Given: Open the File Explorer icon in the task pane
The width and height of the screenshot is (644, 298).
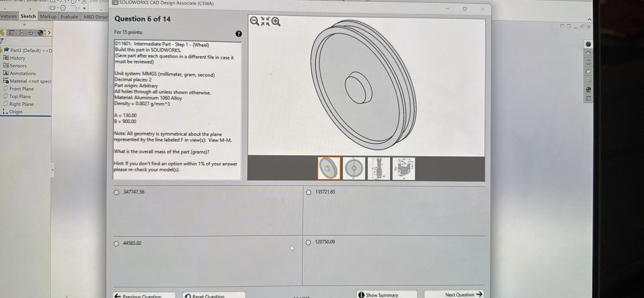Looking at the screenshot, I should click(589, 71).
